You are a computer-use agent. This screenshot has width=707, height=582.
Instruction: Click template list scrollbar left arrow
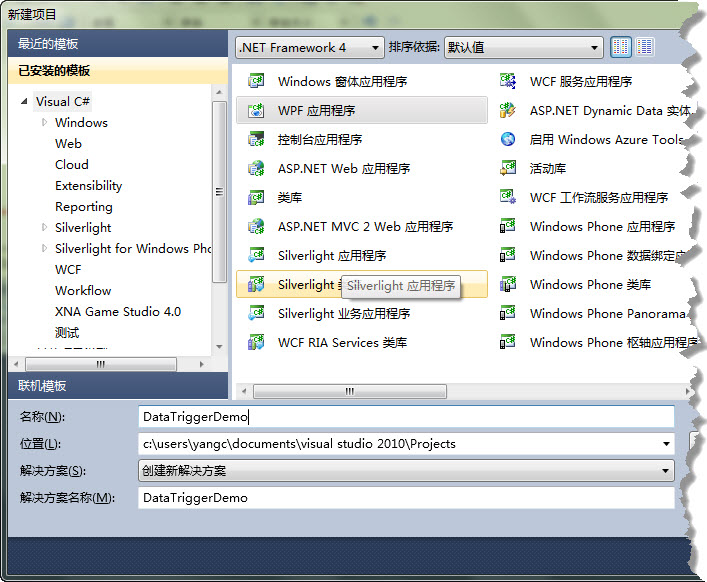[244, 391]
